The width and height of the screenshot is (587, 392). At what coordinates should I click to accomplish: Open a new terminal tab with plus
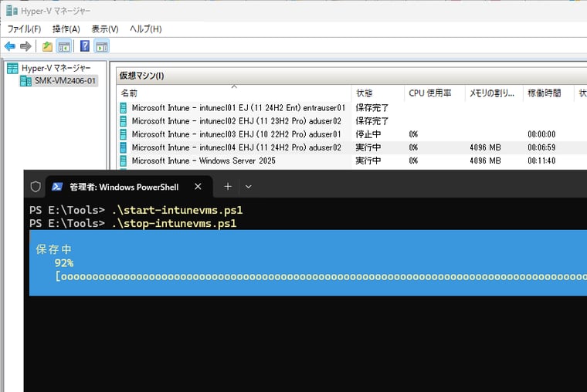click(x=228, y=186)
